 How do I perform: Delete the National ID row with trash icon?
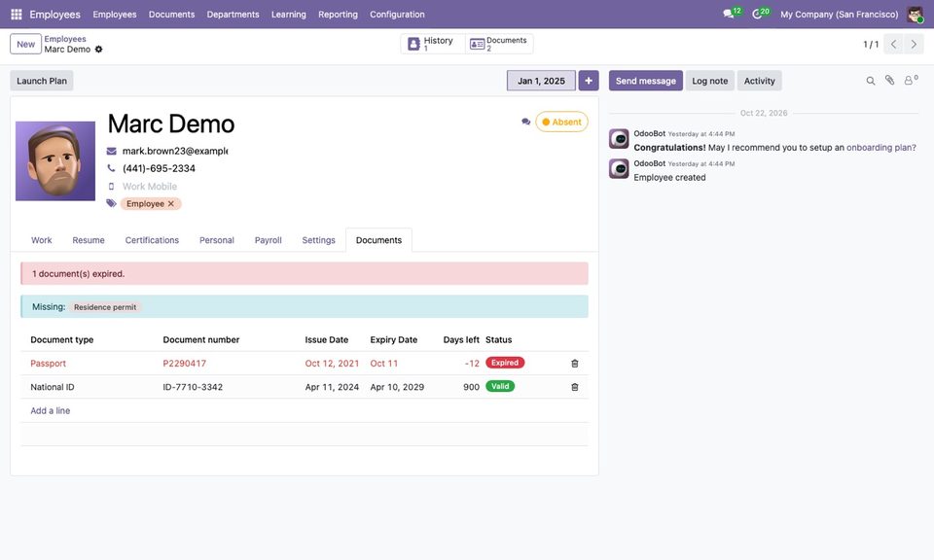click(575, 387)
